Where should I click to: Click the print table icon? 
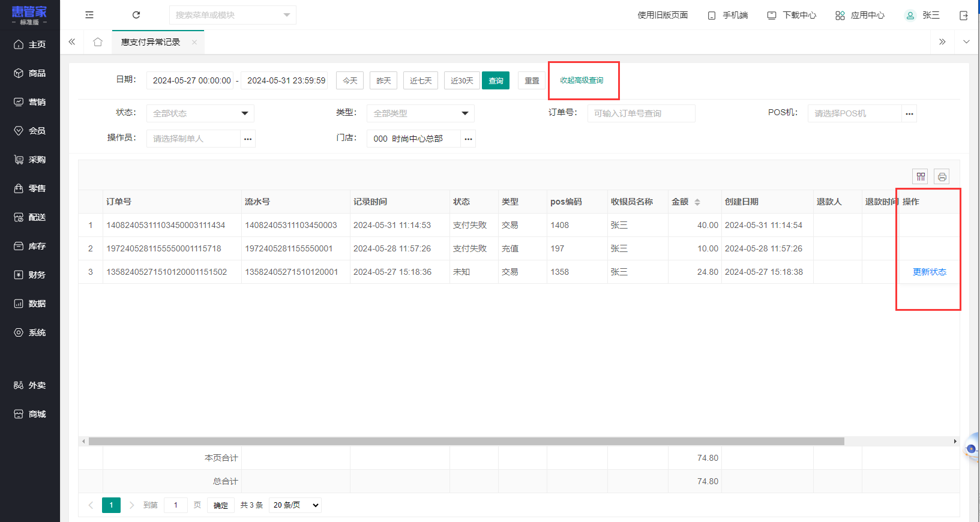942,176
